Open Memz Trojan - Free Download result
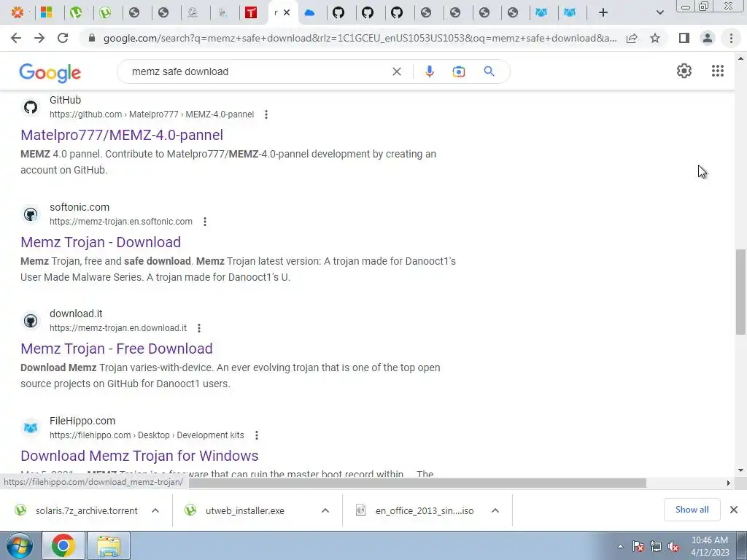The image size is (747, 560). pyautogui.click(x=116, y=349)
